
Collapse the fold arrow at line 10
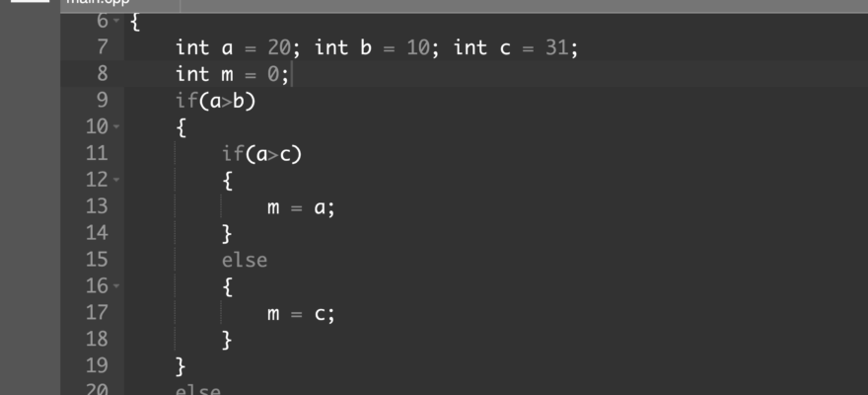pos(116,126)
